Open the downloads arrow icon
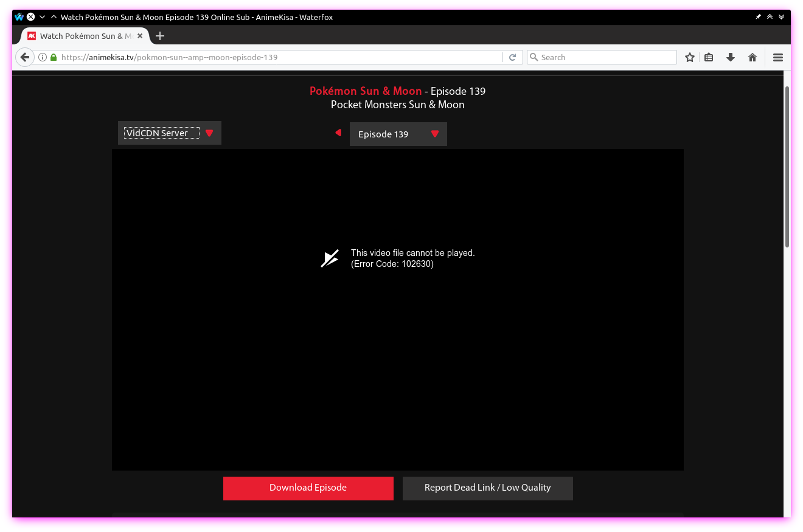Image resolution: width=803 pixels, height=532 pixels. (x=731, y=57)
